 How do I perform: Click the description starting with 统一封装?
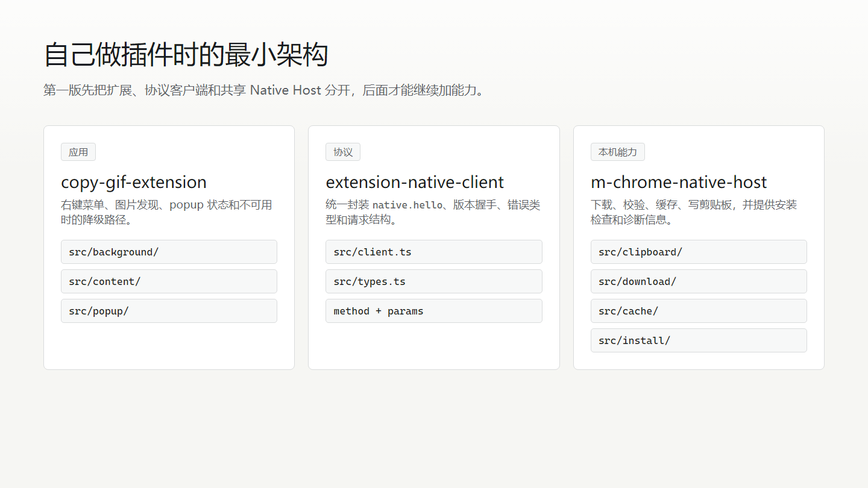pyautogui.click(x=433, y=212)
